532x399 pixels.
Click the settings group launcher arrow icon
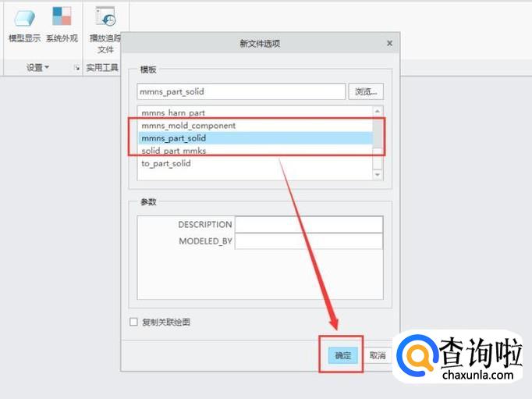point(77,68)
